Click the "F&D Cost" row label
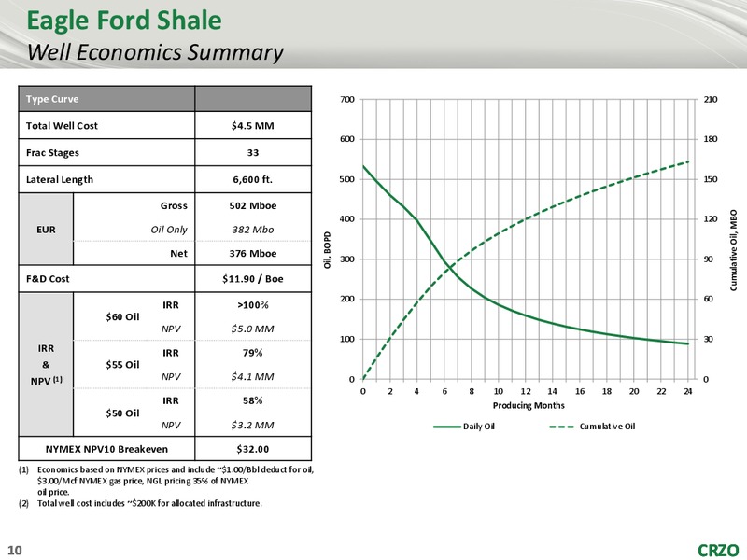The height and width of the screenshot is (560, 747). pyautogui.click(x=48, y=279)
